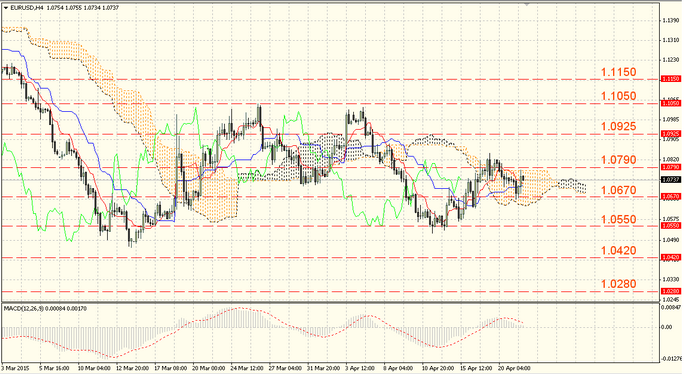The height and width of the screenshot is (374, 685).
Task: Select the 1.1150 red price tag
Action: (671, 79)
